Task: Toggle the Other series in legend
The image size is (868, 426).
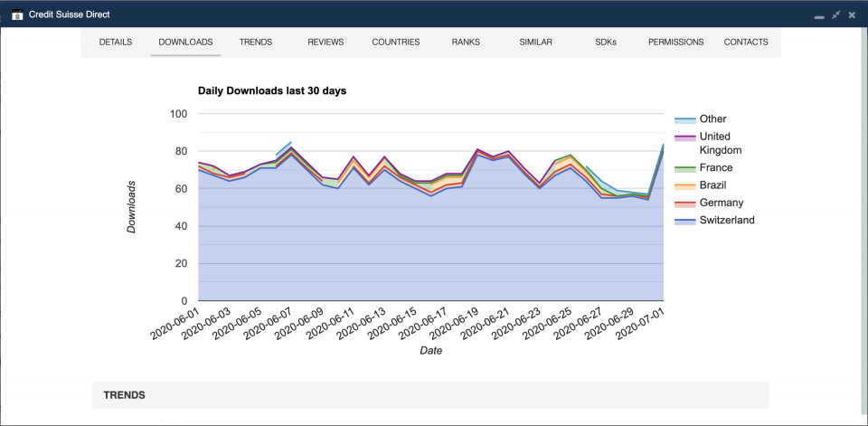Action: point(701,119)
